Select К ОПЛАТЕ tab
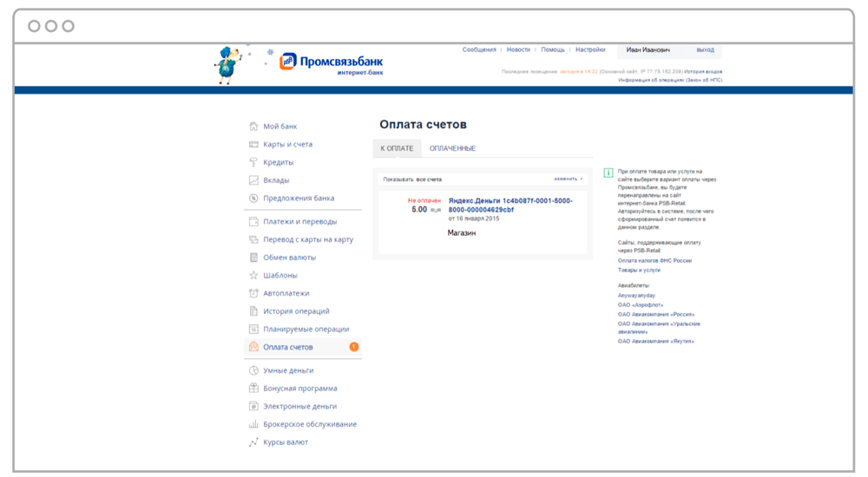 pos(397,148)
